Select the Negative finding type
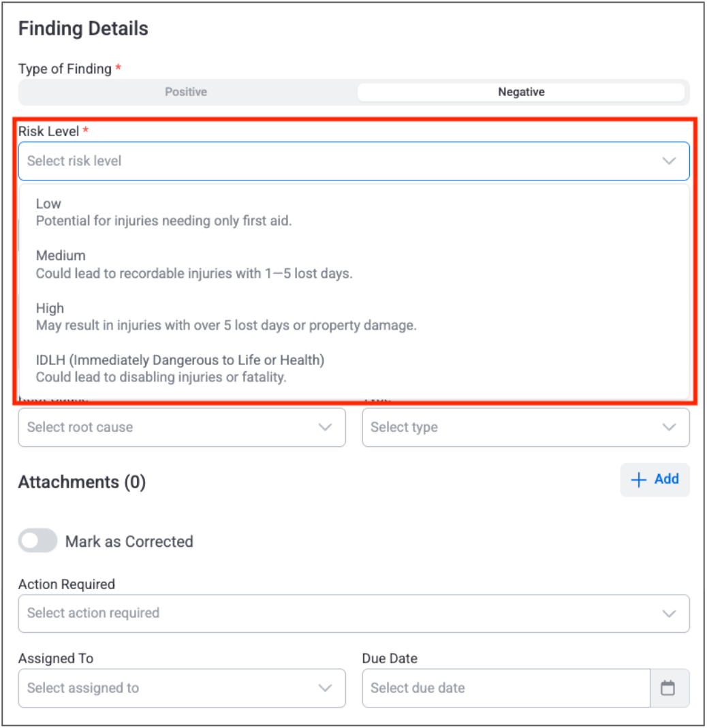This screenshot has height=728, width=707. pos(521,92)
